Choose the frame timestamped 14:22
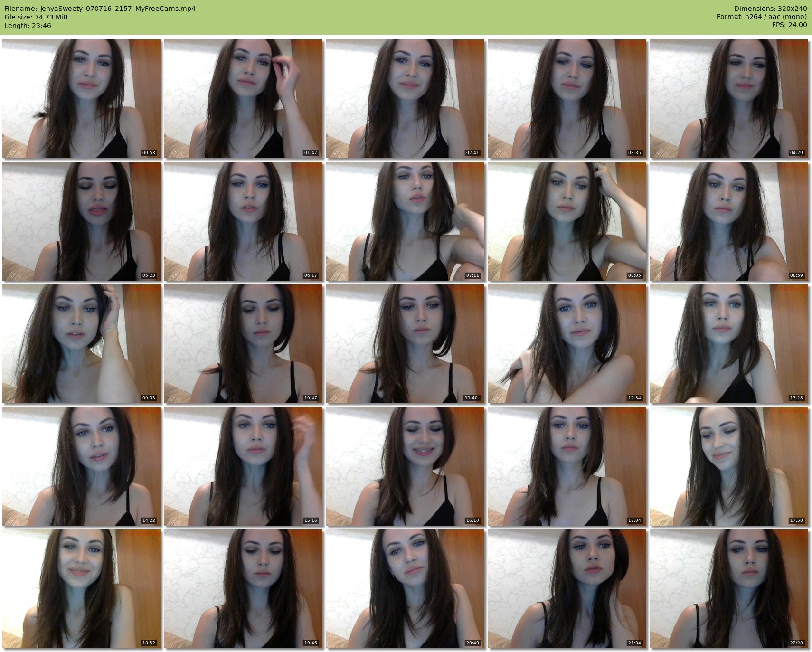 click(82, 466)
